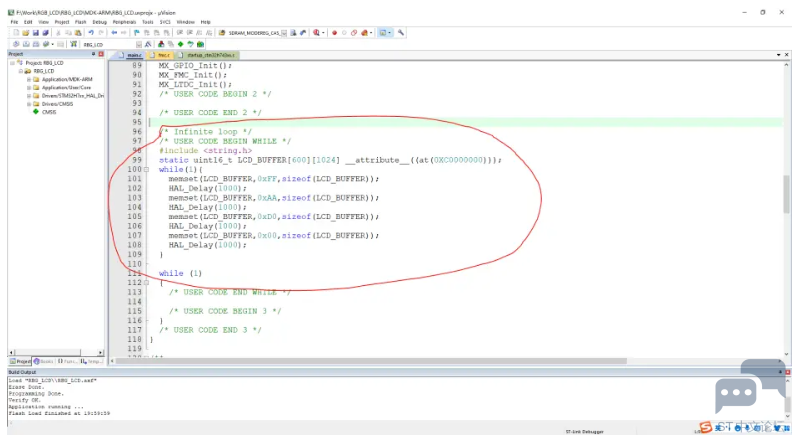This screenshot has width=794, height=442.
Task: Open the Peripherals menu
Action: (x=124, y=22)
